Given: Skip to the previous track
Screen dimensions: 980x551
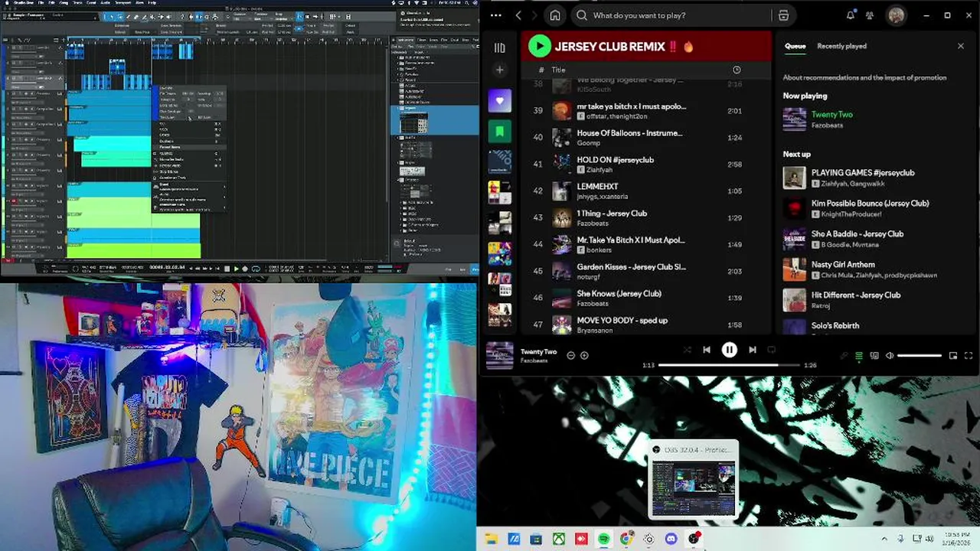Looking at the screenshot, I should point(707,350).
